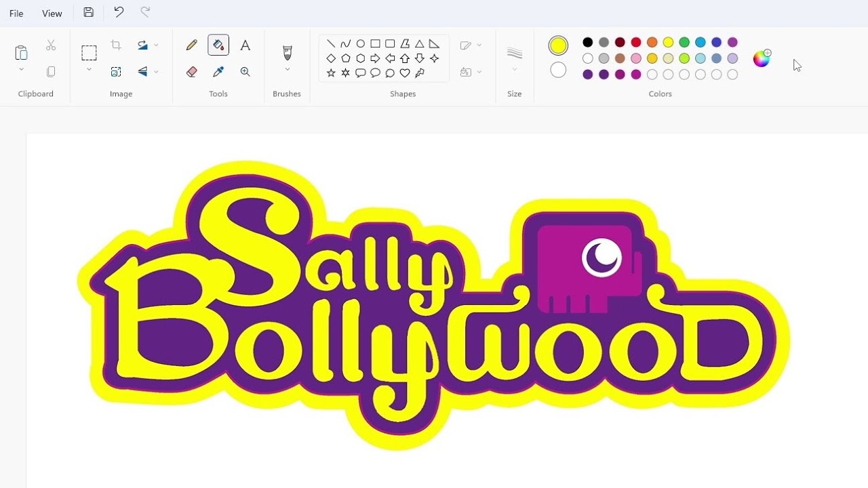This screenshot has height=488, width=868.
Task: Open the Size line thickness dropdown
Action: [515, 57]
